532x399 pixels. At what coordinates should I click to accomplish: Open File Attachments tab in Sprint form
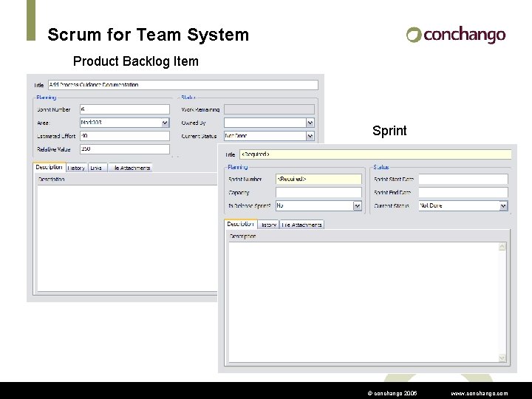301,225
